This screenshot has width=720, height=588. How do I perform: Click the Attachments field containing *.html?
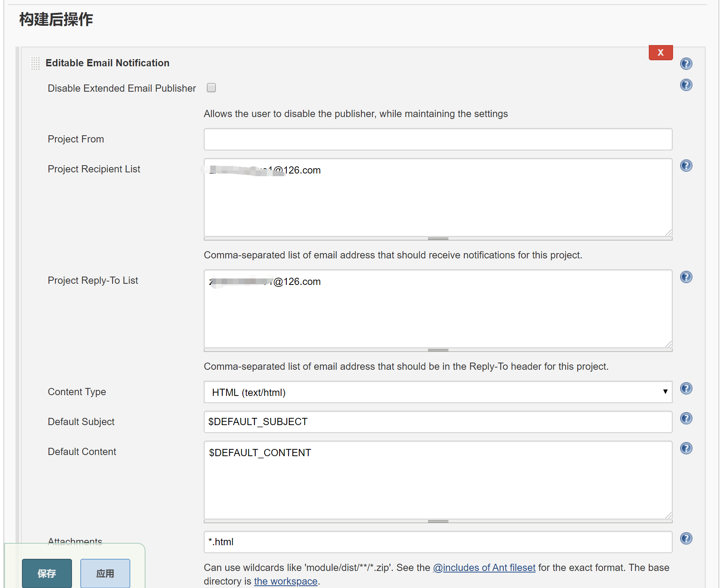[x=438, y=542]
